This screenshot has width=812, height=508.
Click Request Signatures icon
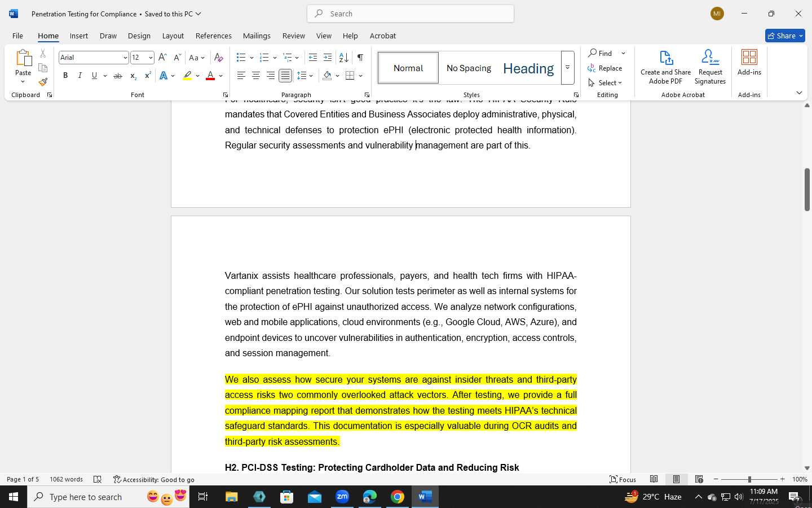(x=710, y=67)
